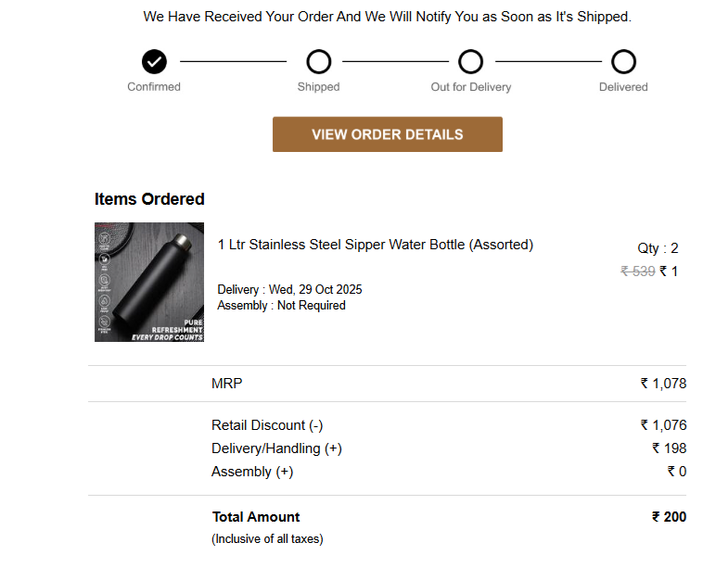Click the Delivered progress circle

pos(623,62)
